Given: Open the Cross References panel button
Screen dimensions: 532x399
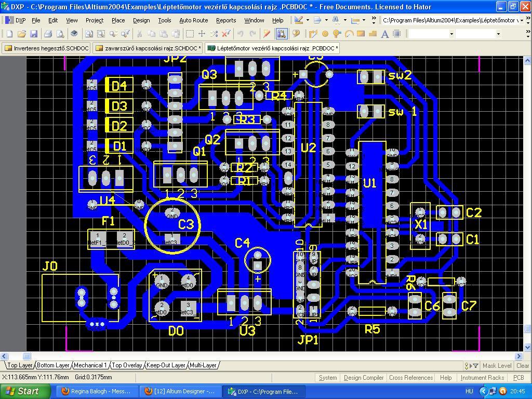Looking at the screenshot, I should click(411, 378).
